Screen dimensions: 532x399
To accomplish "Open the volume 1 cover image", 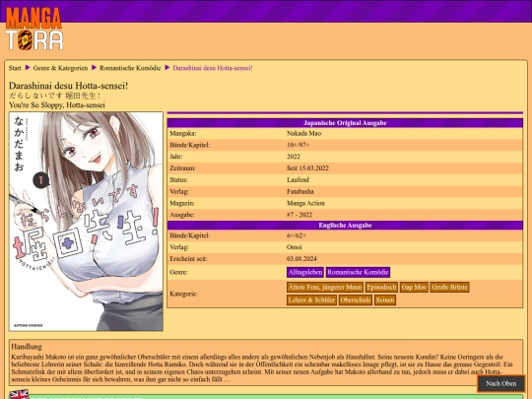I will click(86, 222).
